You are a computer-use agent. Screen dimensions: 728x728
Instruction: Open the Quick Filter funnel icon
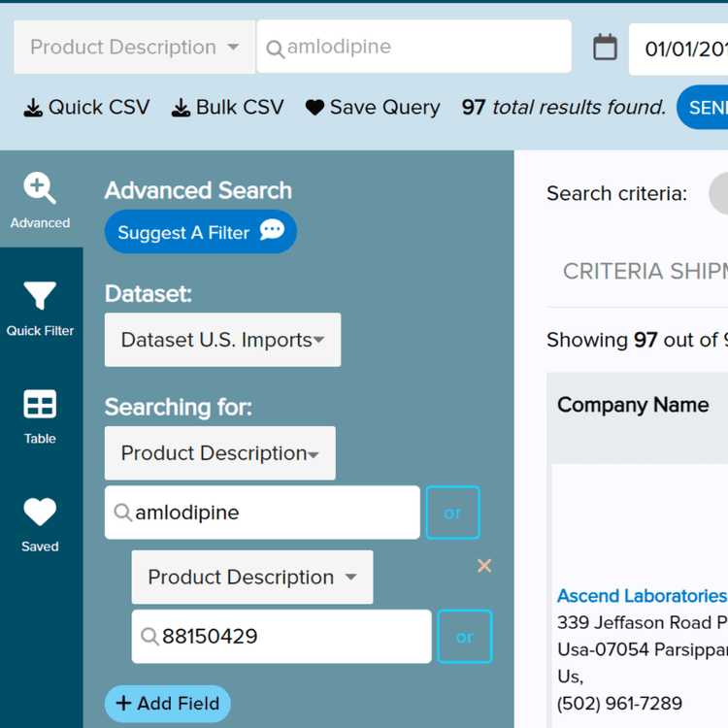click(41, 309)
